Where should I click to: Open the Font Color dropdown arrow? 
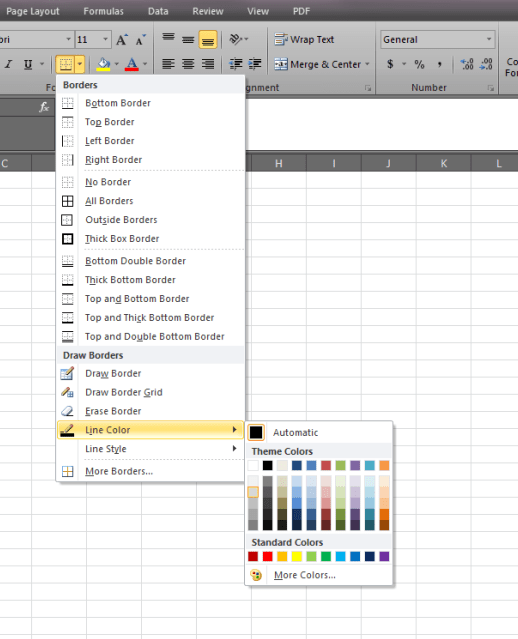[145, 64]
